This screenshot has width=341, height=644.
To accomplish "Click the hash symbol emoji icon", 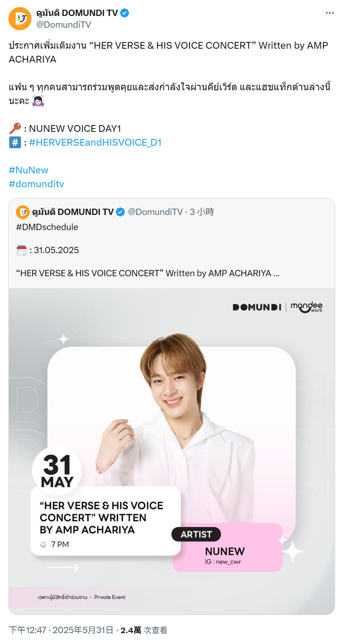I will point(15,142).
